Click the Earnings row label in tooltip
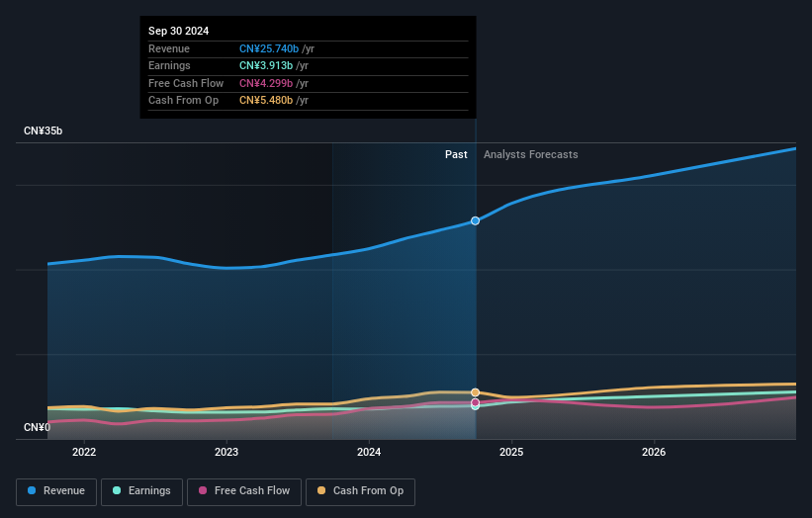Image resolution: width=812 pixels, height=518 pixels. coord(169,65)
